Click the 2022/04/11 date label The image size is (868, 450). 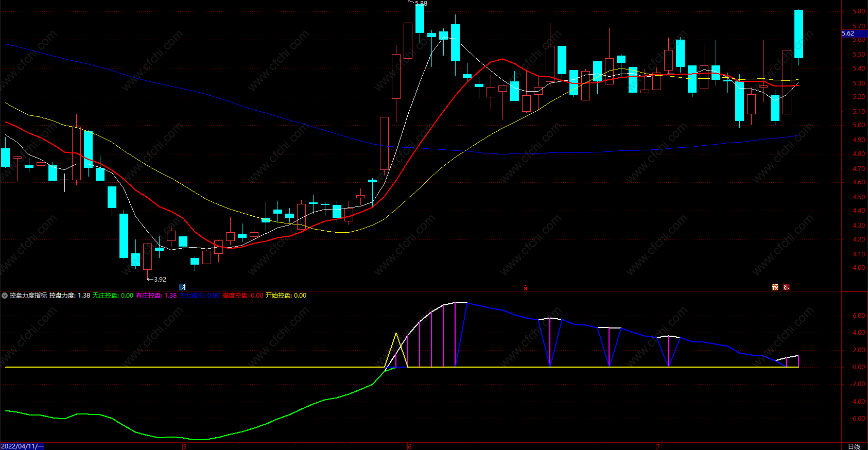point(22,446)
